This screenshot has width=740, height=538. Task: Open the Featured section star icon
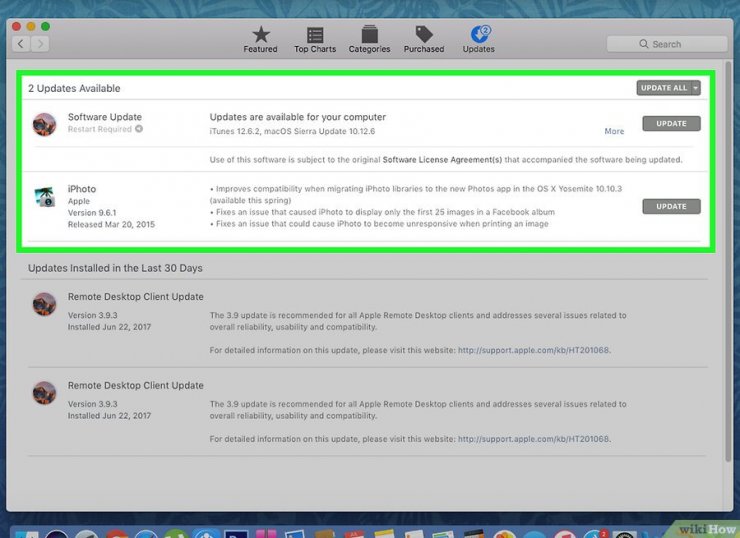click(260, 36)
